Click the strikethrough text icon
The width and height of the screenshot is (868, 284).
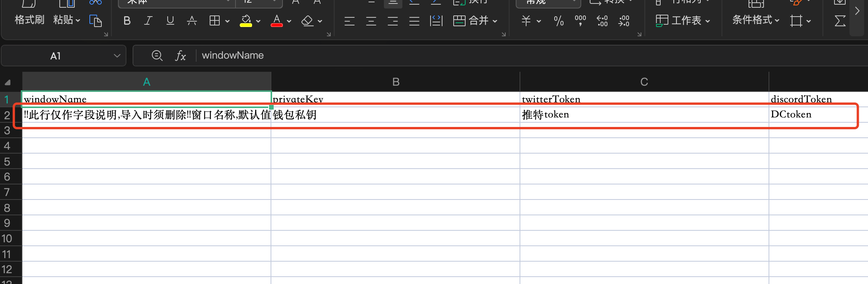click(192, 21)
